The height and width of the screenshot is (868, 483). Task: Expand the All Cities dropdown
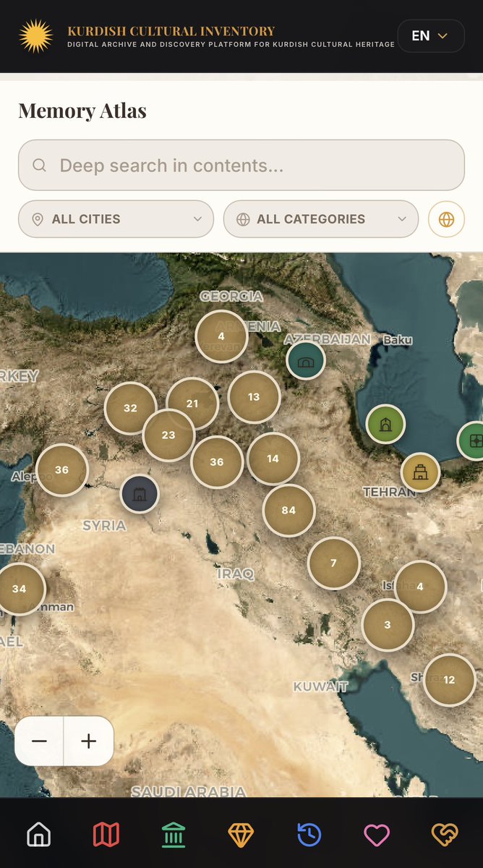pos(116,219)
